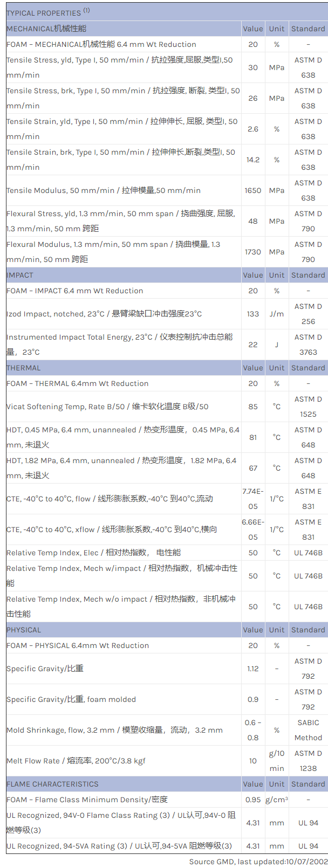
Task: Click the SABIC Method standard cell
Action: coord(308,730)
